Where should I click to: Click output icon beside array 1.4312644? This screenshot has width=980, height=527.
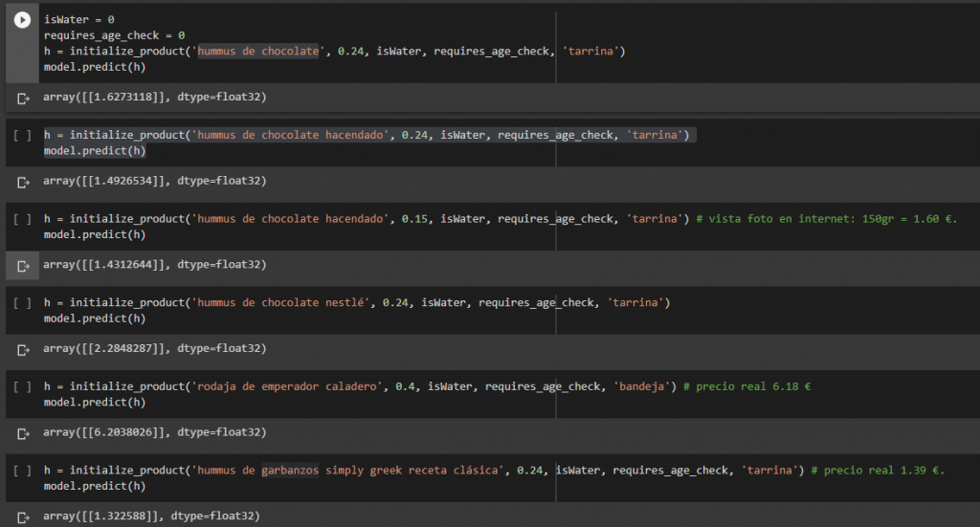tap(23, 266)
